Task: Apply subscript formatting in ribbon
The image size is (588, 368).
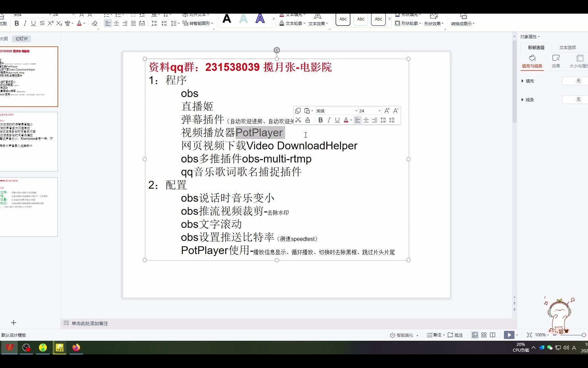Action: pos(59,24)
